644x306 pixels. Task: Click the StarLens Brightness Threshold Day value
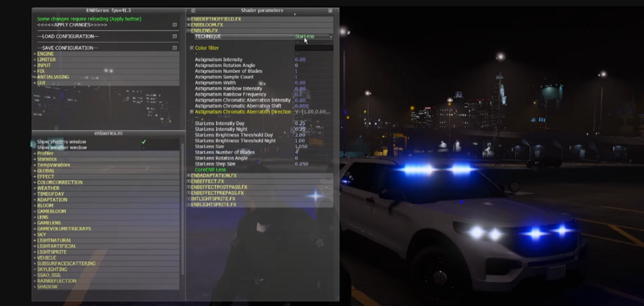click(x=300, y=135)
